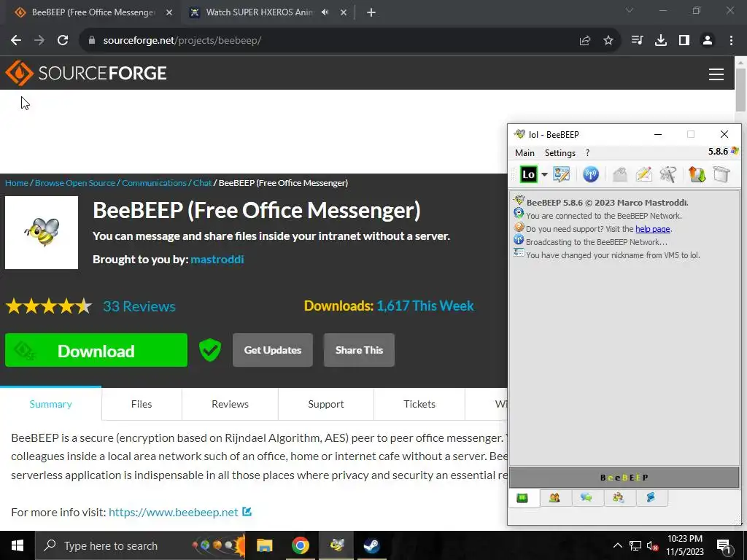Open the Chrome profile avatar icon
The image size is (747, 560).
coord(708,41)
